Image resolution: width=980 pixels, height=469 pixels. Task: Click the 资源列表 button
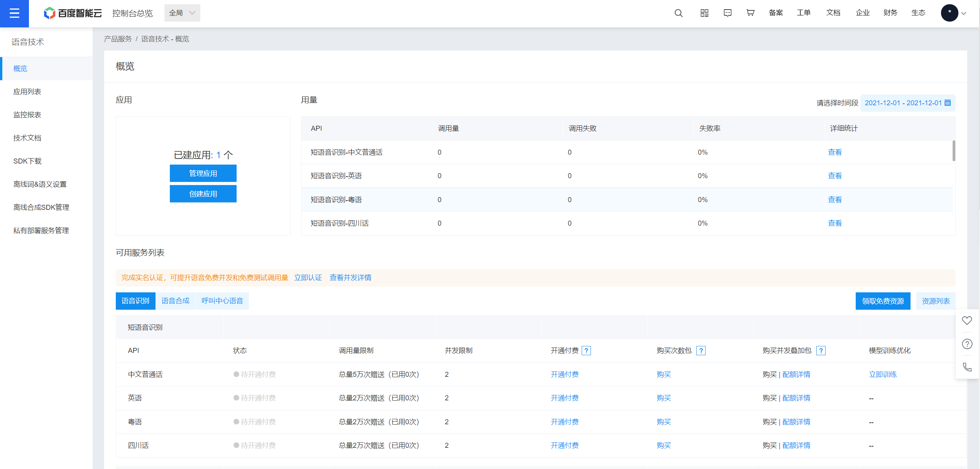tap(936, 301)
